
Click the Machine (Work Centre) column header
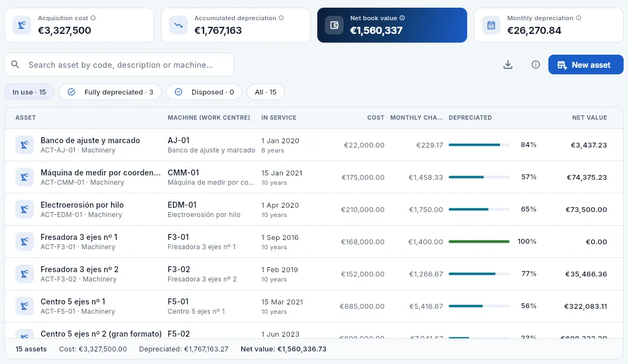point(208,118)
